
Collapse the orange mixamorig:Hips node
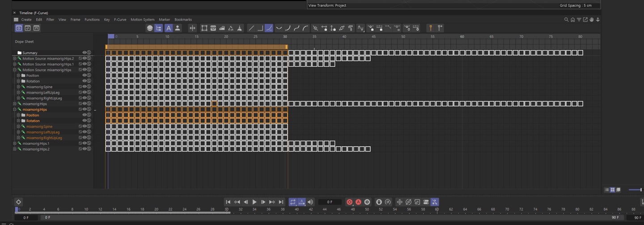(15, 109)
